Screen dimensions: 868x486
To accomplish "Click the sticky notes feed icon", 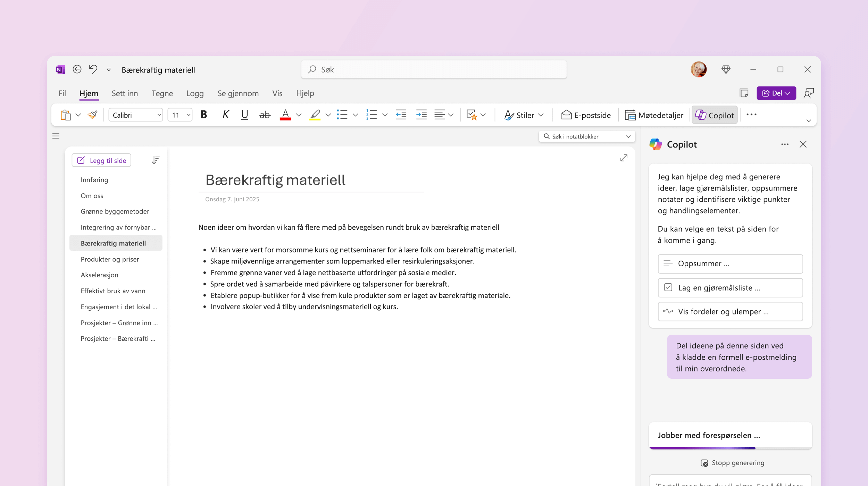I will click(744, 93).
